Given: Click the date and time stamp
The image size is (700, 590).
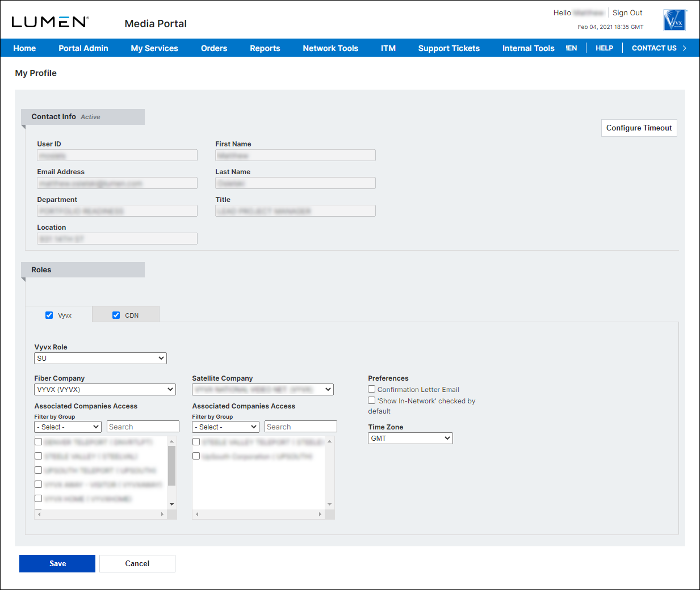Looking at the screenshot, I should click(610, 27).
